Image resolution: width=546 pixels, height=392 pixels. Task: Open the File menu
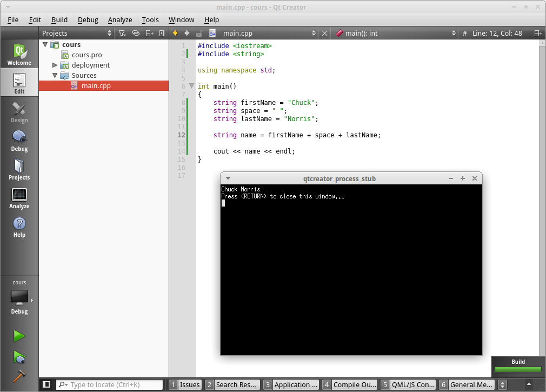(x=13, y=19)
